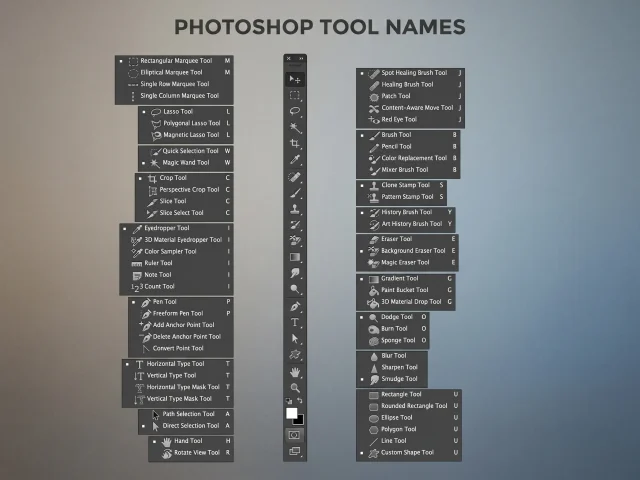The image size is (640, 480).
Task: Choose Delete Anchor Point Tool
Action: [181, 337]
